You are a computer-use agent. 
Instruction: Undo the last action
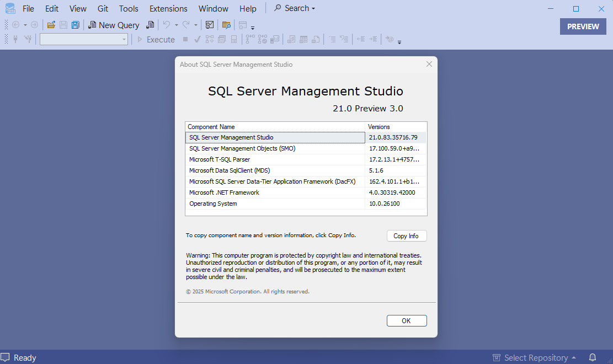click(x=167, y=25)
